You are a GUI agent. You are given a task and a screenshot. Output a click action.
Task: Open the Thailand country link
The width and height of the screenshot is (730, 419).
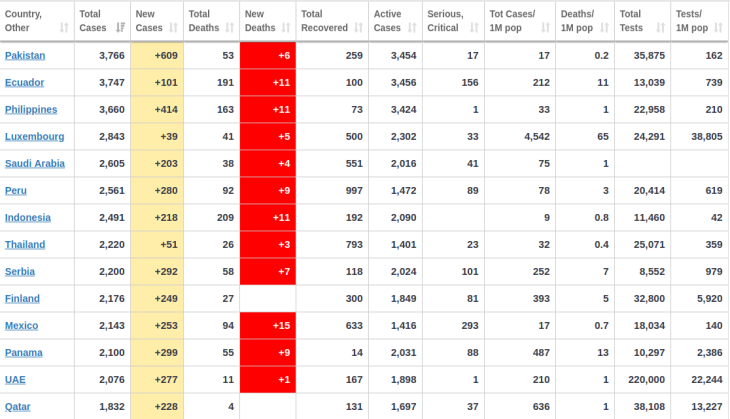(x=25, y=244)
